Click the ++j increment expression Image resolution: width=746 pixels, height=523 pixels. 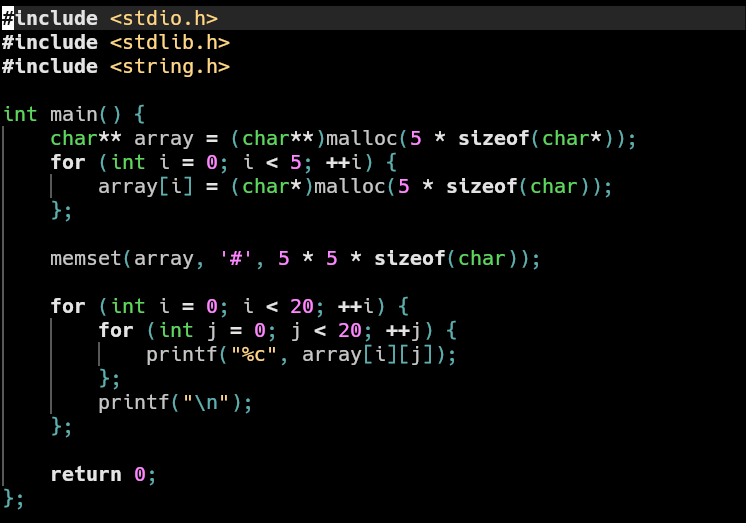click(x=403, y=330)
